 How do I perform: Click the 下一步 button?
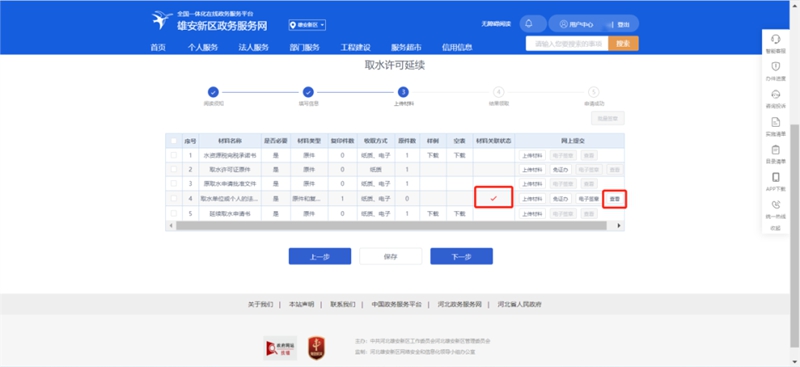tap(461, 256)
